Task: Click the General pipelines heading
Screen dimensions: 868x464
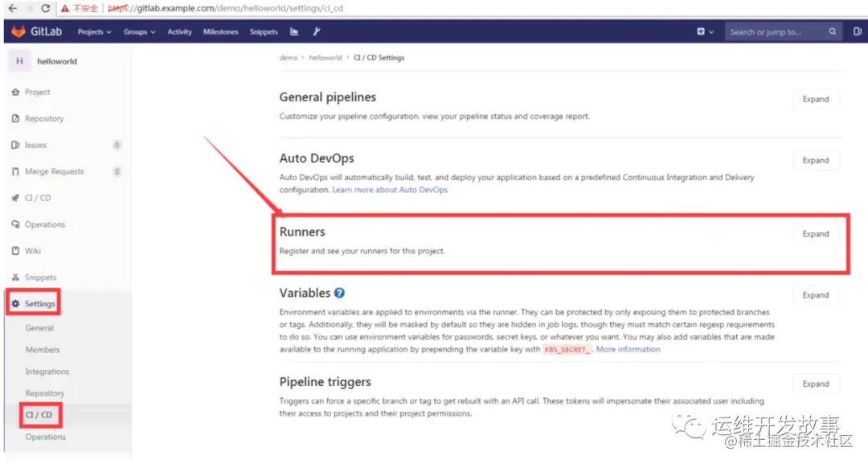Action: (x=328, y=96)
